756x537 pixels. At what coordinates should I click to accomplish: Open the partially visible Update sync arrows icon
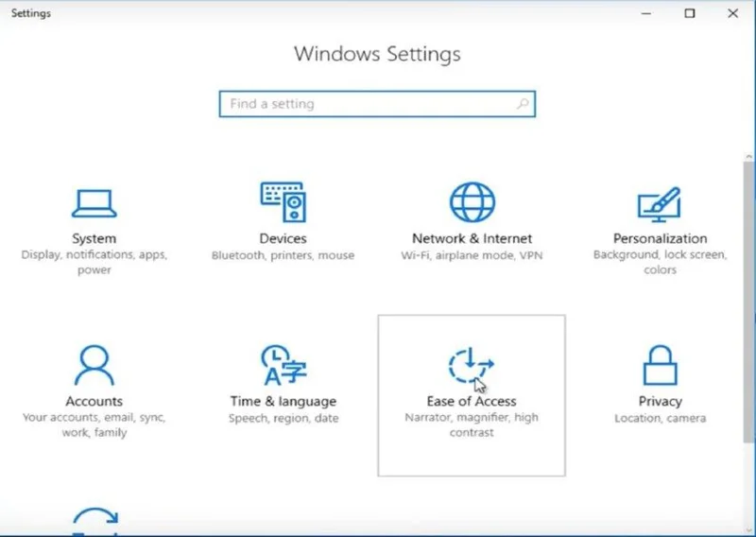tap(95, 521)
